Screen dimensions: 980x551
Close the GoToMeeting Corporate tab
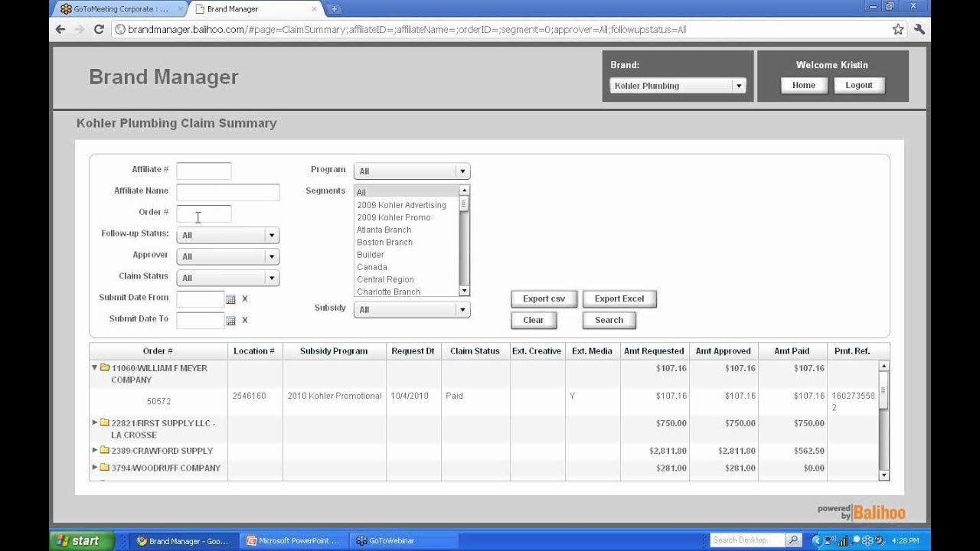pyautogui.click(x=178, y=9)
